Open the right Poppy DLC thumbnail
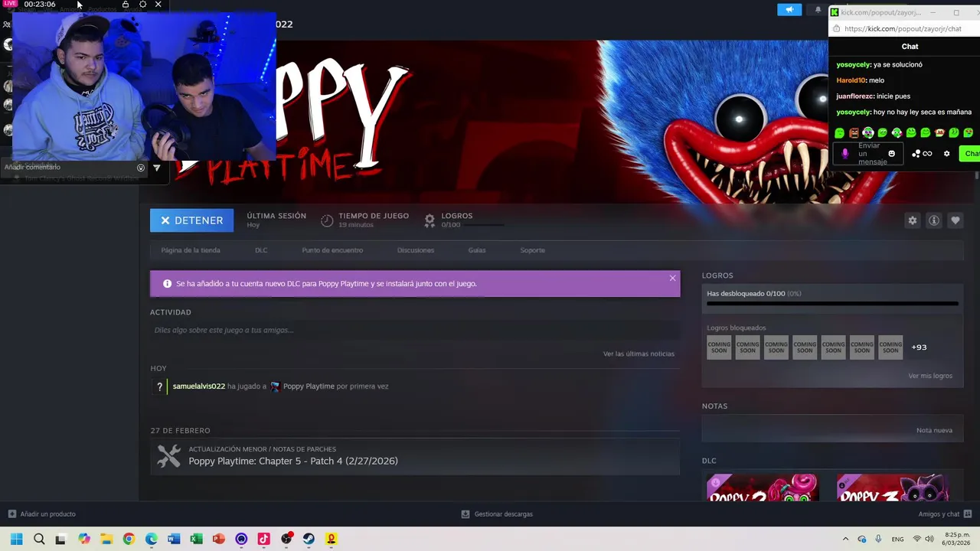The height and width of the screenshot is (551, 980). coord(893,487)
